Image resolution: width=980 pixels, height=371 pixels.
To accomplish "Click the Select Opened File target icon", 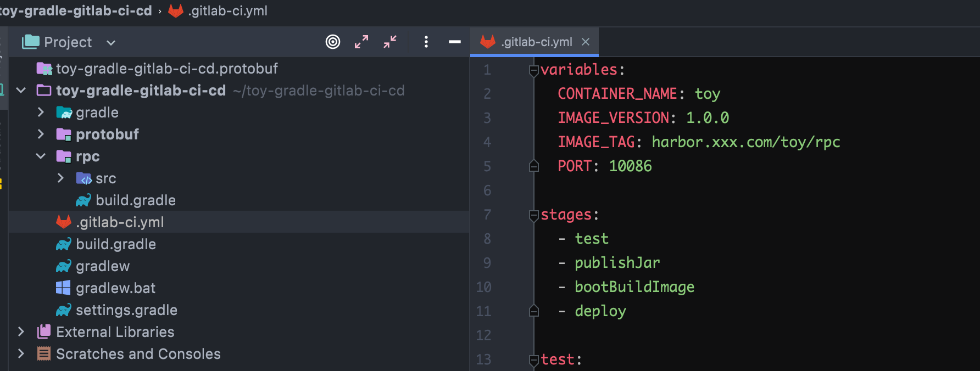I will [x=333, y=42].
